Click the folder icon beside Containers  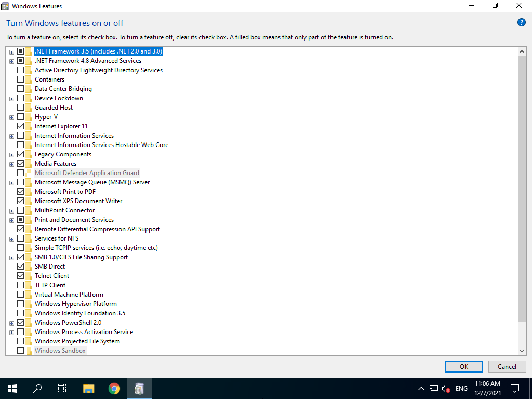[x=28, y=79]
